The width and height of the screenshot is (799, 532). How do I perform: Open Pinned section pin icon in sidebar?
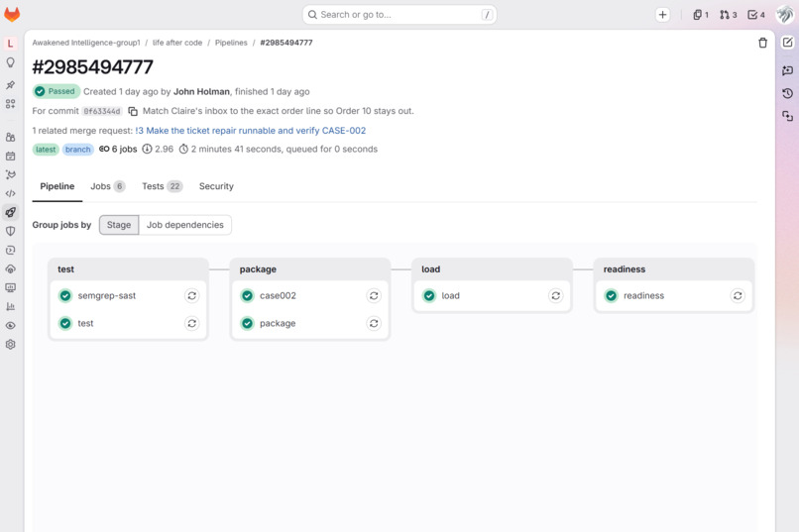tap(10, 84)
